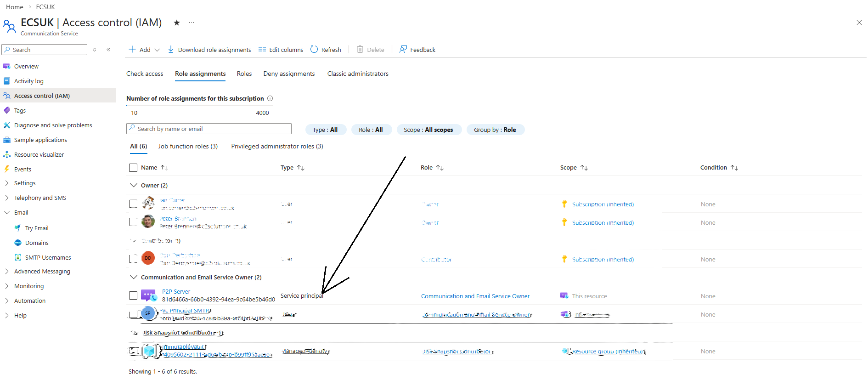868x386 pixels.
Task: Open Activity log from the sidebar icon
Action: 7,81
